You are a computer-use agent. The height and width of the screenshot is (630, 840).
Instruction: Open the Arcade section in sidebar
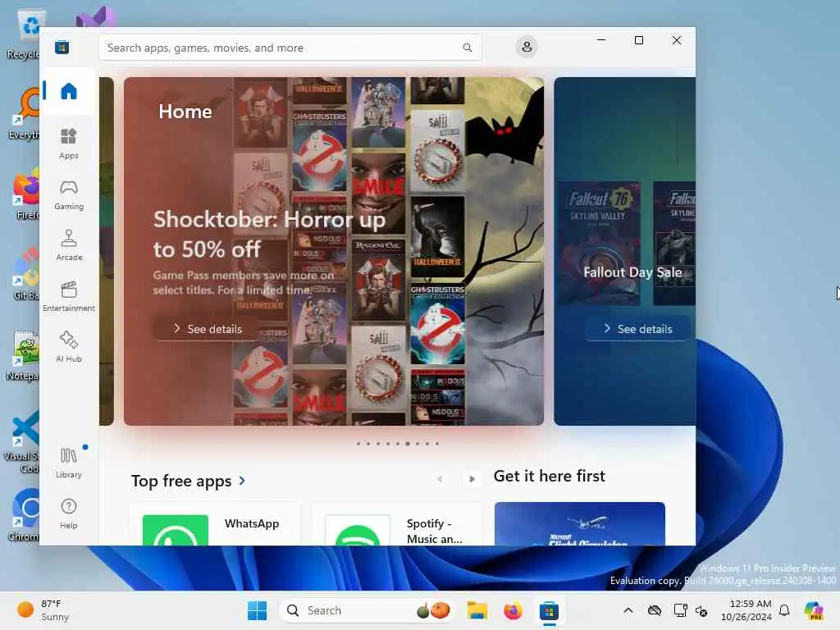click(x=69, y=245)
